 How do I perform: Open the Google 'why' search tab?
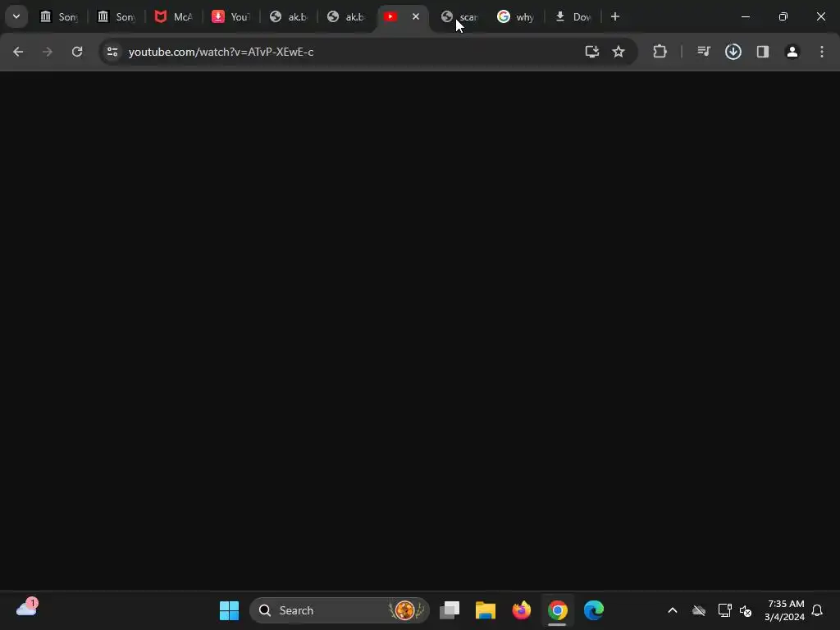pyautogui.click(x=516, y=17)
